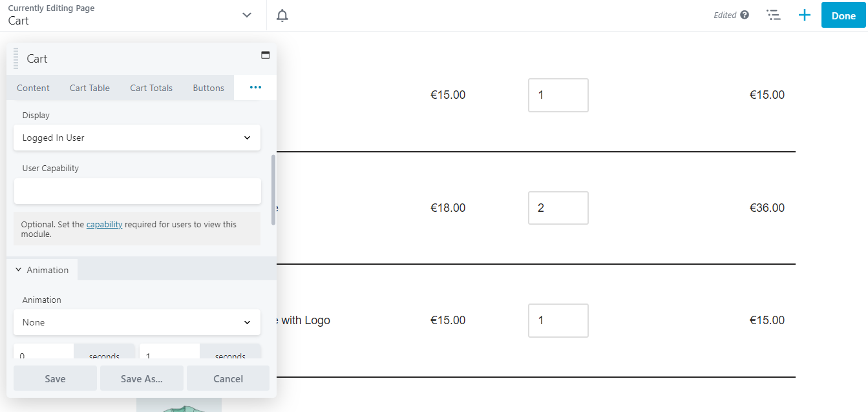Click the plus icon to add new content
This screenshot has height=412, width=868.
804,14
